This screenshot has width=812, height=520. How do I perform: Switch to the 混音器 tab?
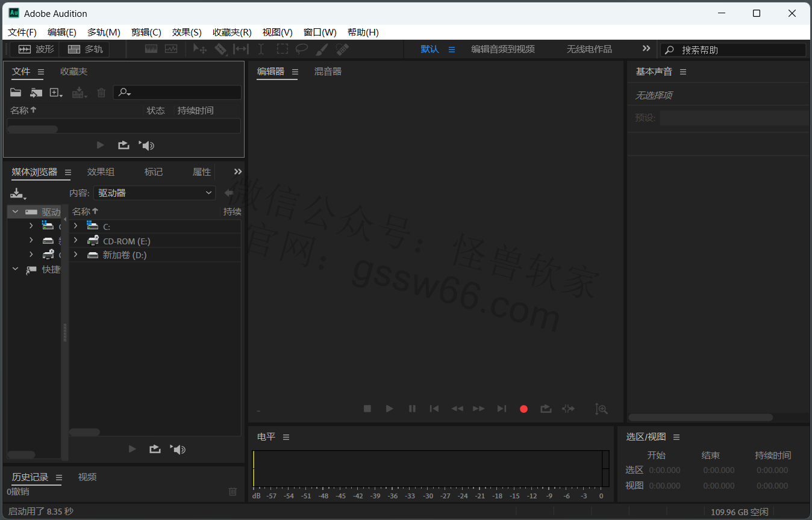[328, 72]
